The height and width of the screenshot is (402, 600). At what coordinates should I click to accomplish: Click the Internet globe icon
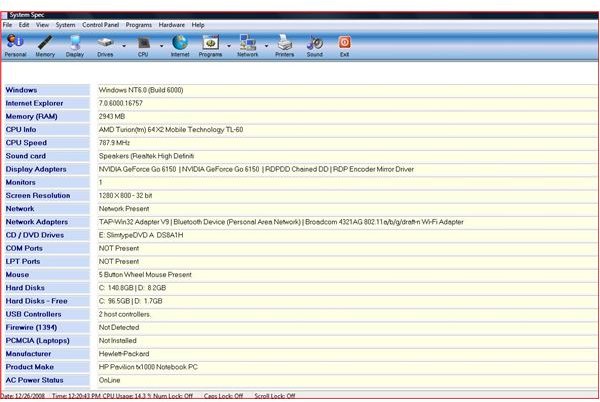coord(180,46)
